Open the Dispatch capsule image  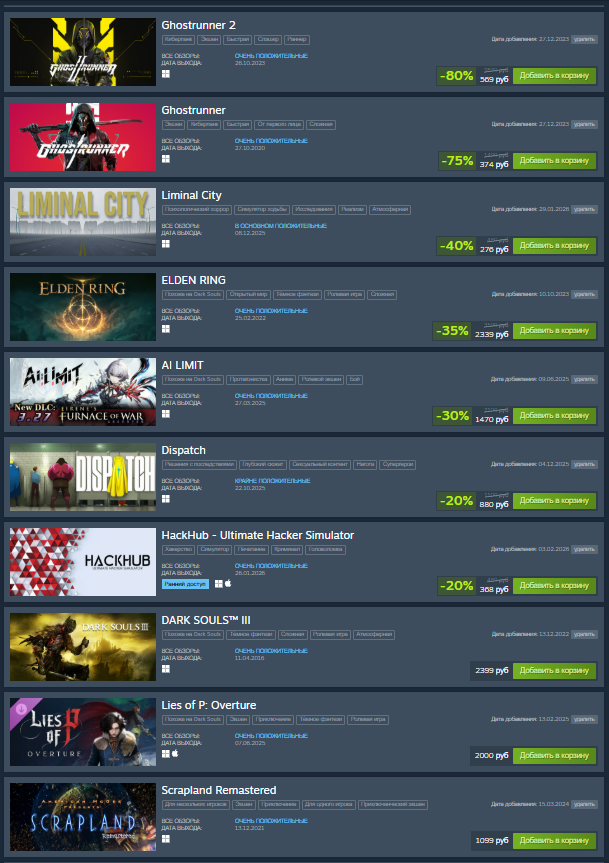point(83,477)
